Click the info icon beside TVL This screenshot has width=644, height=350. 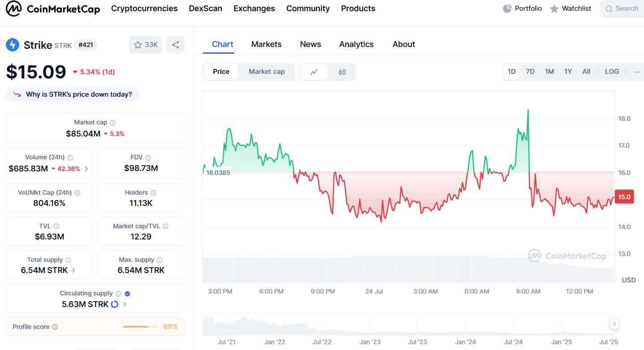[x=56, y=226]
